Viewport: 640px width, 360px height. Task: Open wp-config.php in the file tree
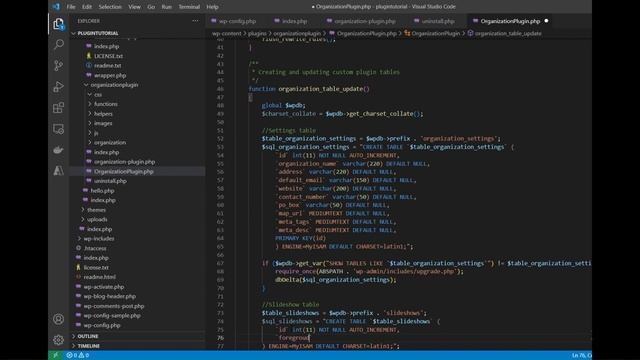[102, 325]
